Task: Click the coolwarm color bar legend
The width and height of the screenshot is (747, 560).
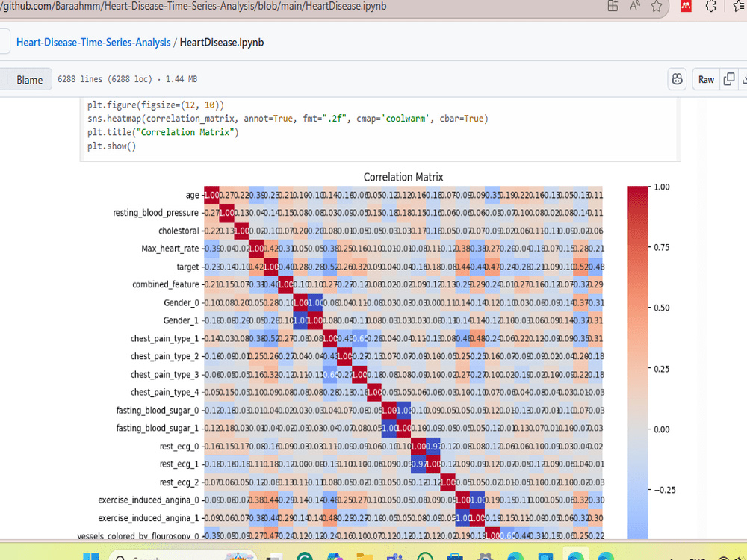Action: tap(637, 362)
